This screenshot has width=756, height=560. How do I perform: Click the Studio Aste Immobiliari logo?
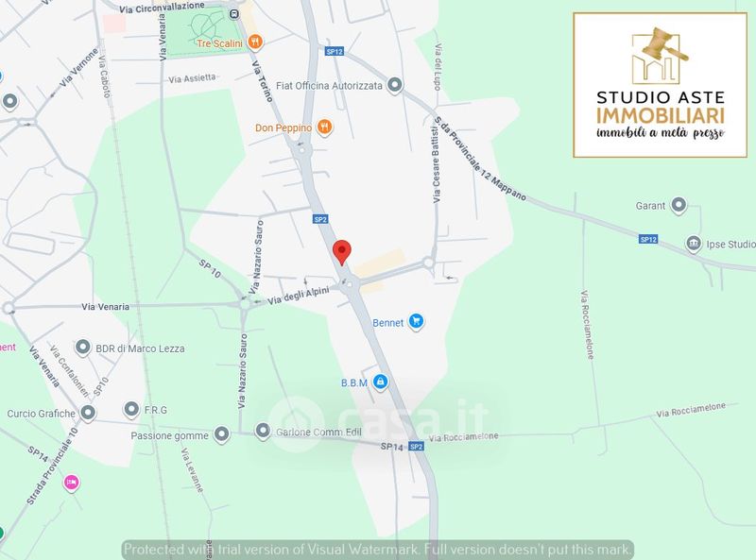coord(660,85)
